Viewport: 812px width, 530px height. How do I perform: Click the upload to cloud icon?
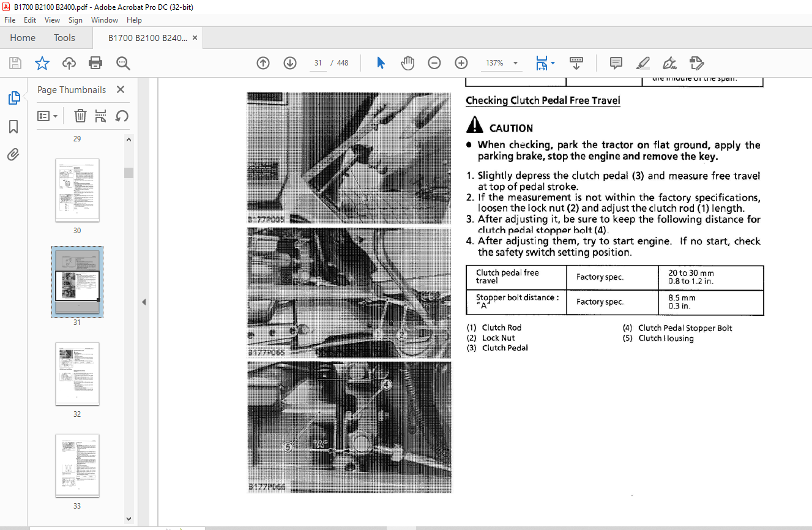coord(69,63)
